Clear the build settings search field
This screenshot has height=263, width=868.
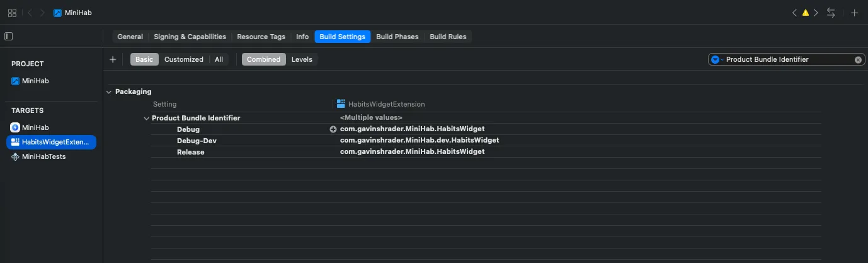pos(858,60)
